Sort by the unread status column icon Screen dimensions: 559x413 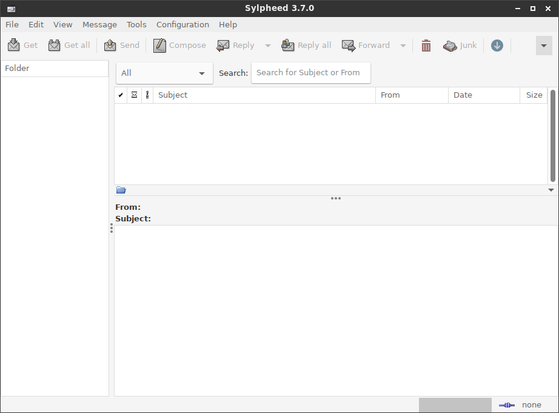pos(134,95)
